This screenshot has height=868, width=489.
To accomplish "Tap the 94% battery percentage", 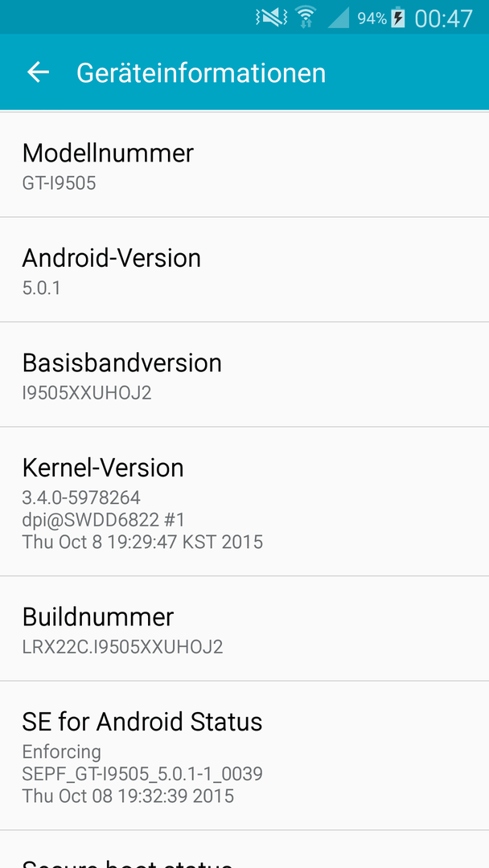I will point(372,18).
